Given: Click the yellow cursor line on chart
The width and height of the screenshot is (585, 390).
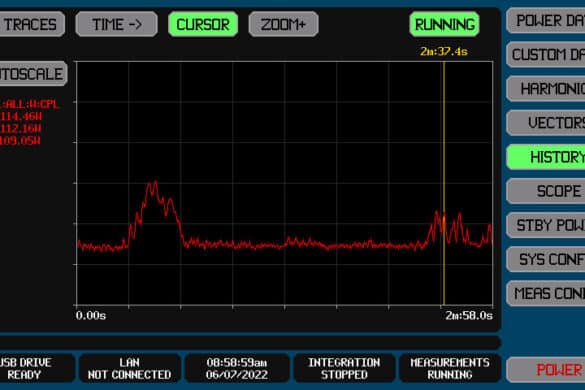Looking at the screenshot, I should pyautogui.click(x=444, y=183).
